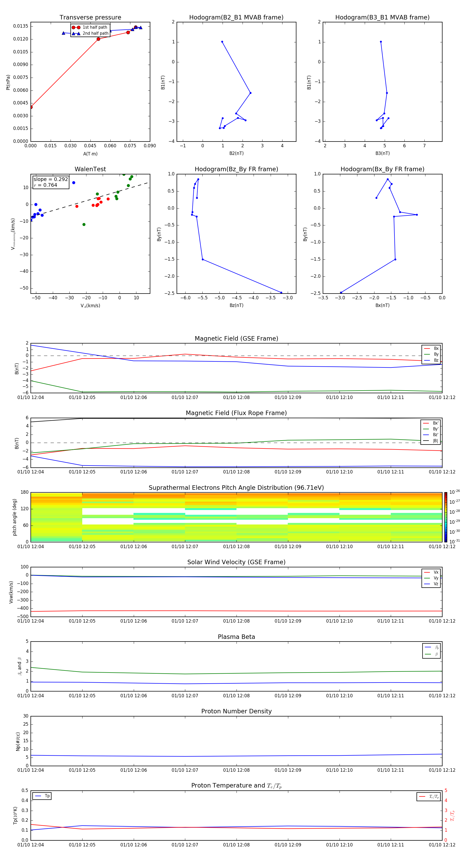Viewport: 473px width, 868px height.
Task: Click the "Magnetic Field (Flux Rope Frame)" title
Action: pos(236,413)
